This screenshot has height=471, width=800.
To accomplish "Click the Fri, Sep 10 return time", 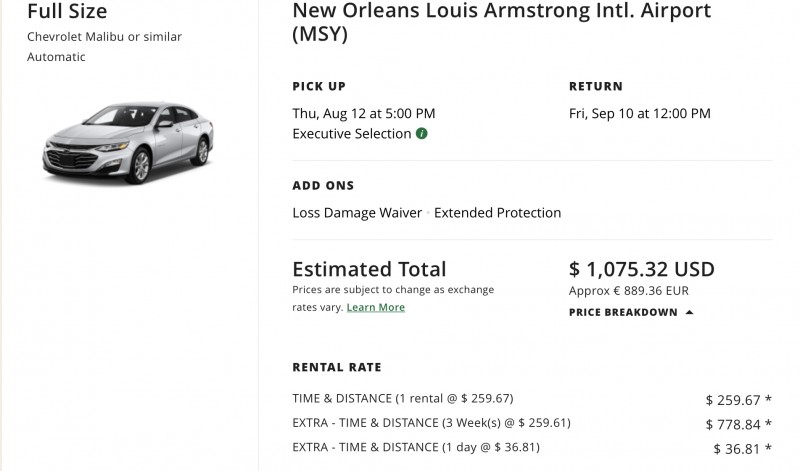I will (639, 113).
